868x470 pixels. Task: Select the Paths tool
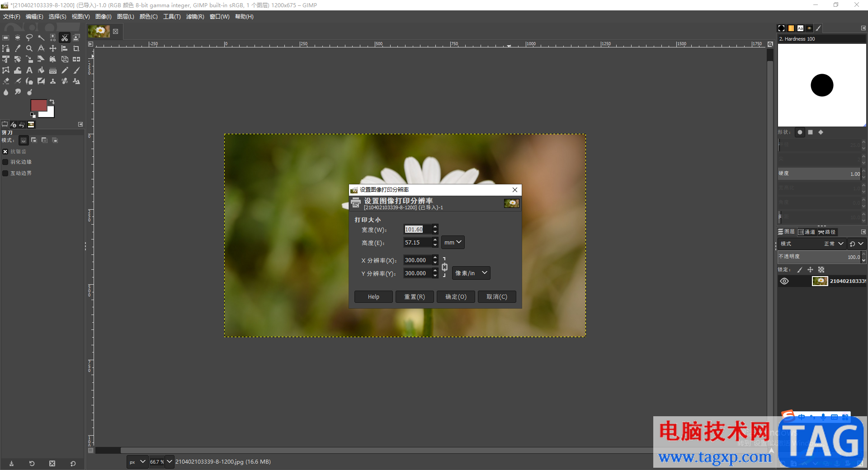[x=6, y=48]
